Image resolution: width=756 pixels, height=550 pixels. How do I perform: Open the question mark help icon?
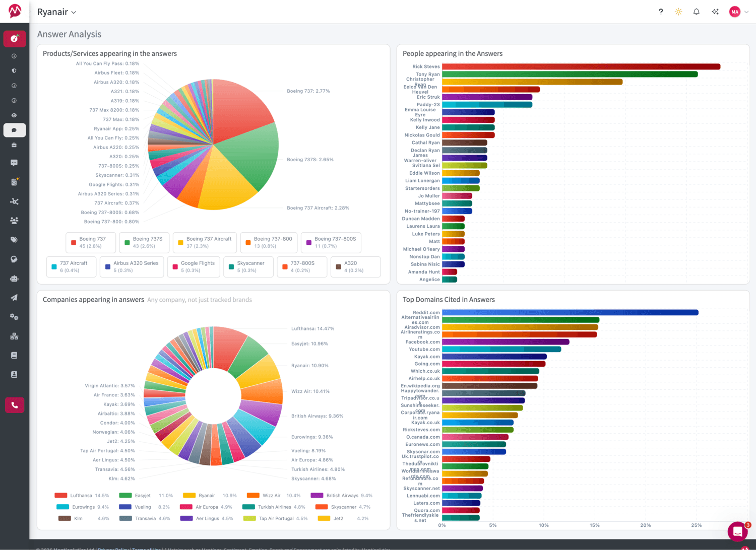(x=661, y=12)
